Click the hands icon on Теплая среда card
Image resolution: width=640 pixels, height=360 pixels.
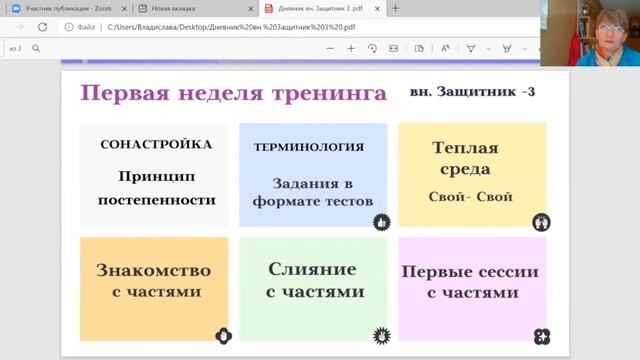click(x=541, y=222)
